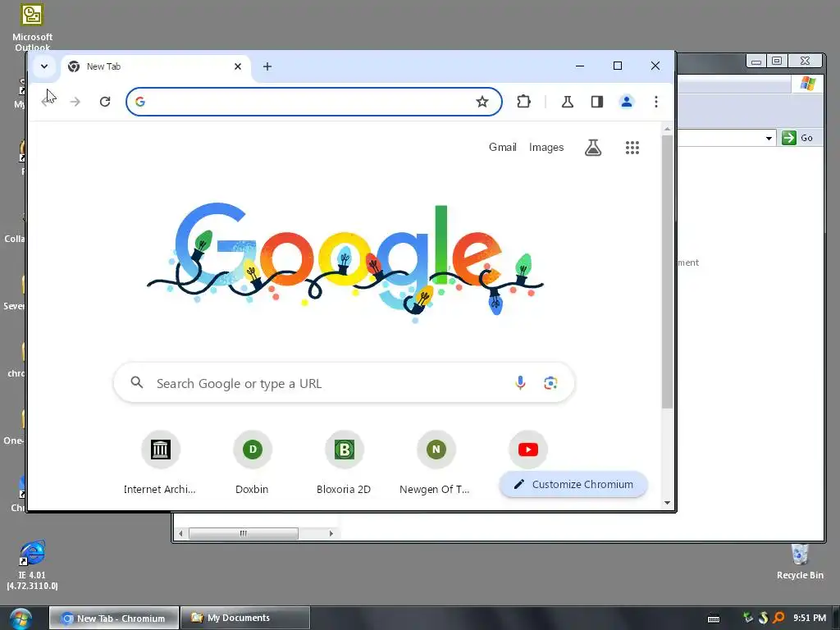
Task: Open Search Labs flask on page
Action: click(593, 148)
